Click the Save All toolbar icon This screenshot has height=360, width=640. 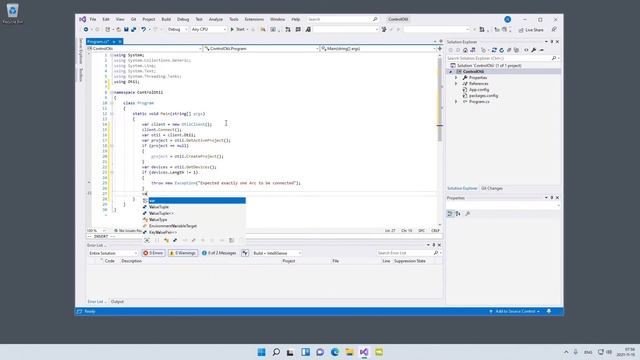click(133, 29)
